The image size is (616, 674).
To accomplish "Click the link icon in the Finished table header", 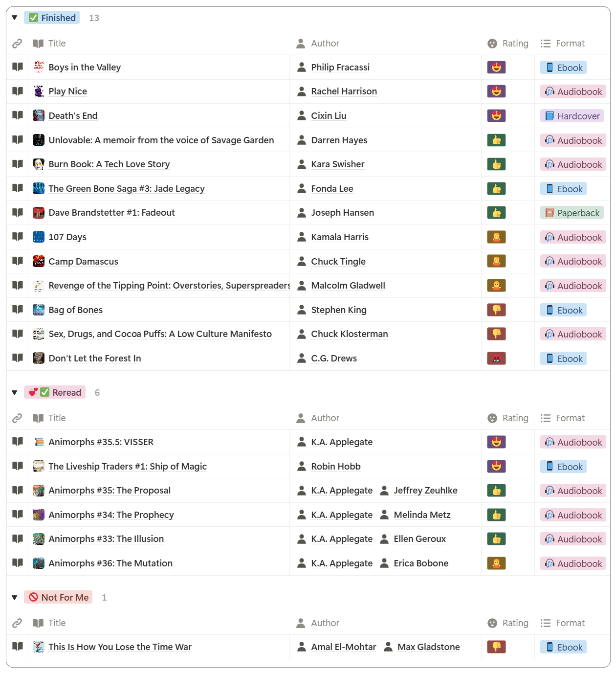I will pyautogui.click(x=17, y=44).
